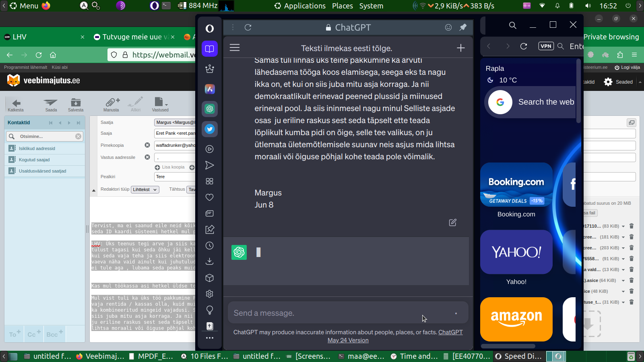644x362 pixels.
Task: Open emoji feedback icon in ChatGPT panel header
Action: pyautogui.click(x=448, y=27)
